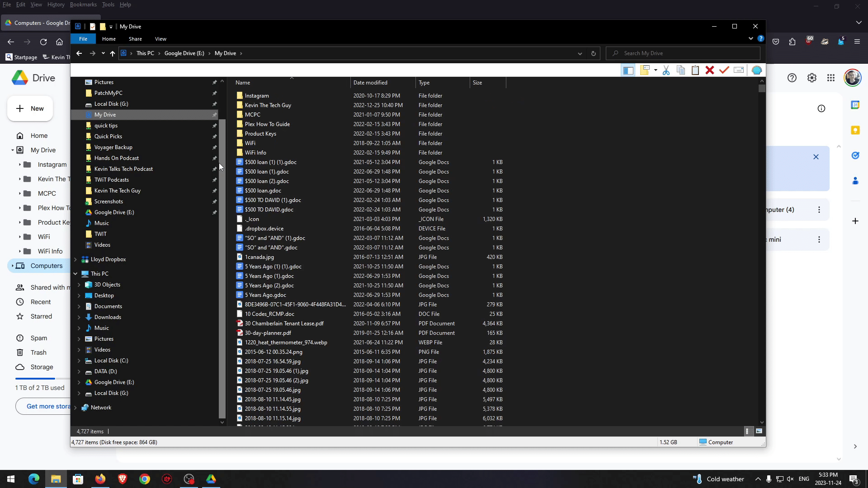Click the Cut scissors toolbar icon

666,70
